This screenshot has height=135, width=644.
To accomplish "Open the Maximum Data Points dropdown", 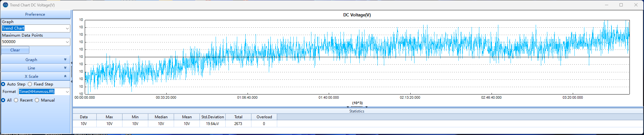I will 35,42.
